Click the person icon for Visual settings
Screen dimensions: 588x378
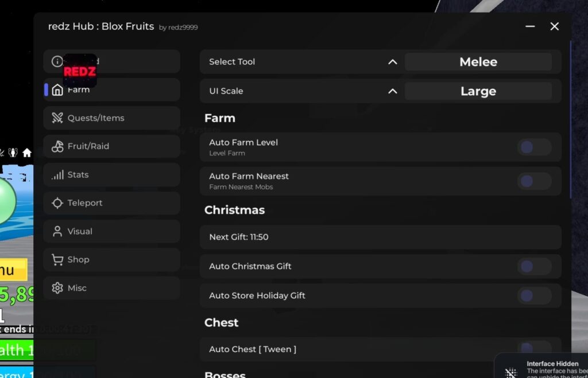coord(57,231)
